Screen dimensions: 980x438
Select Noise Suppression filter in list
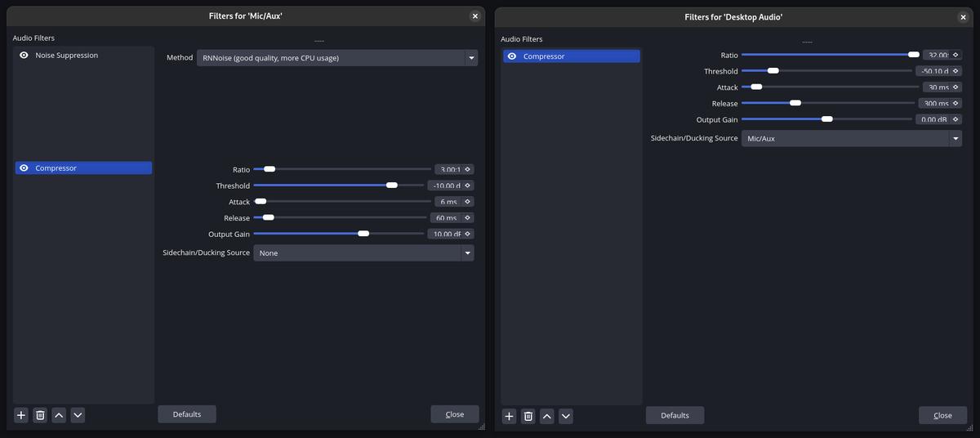[83, 56]
